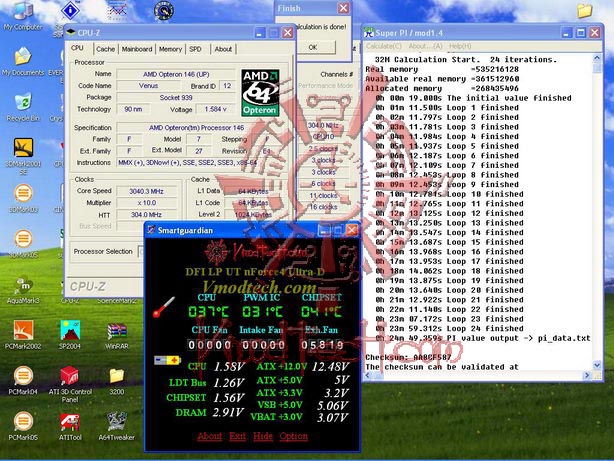Switch to Mainboard tab in CPU-Z
The height and width of the screenshot is (461, 614).
[x=137, y=49]
